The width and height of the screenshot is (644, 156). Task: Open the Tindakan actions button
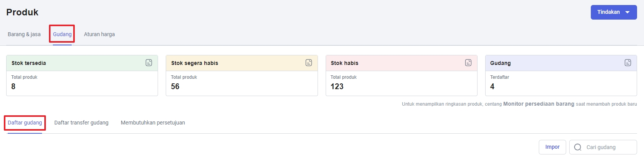pyautogui.click(x=614, y=12)
